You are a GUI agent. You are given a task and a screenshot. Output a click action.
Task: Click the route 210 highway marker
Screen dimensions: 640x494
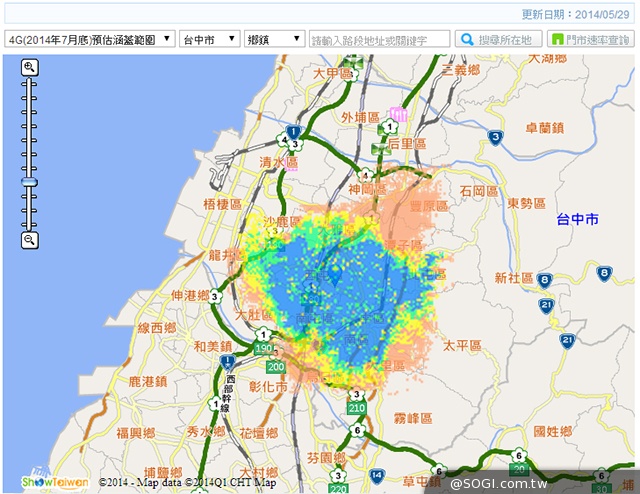coord(356,408)
